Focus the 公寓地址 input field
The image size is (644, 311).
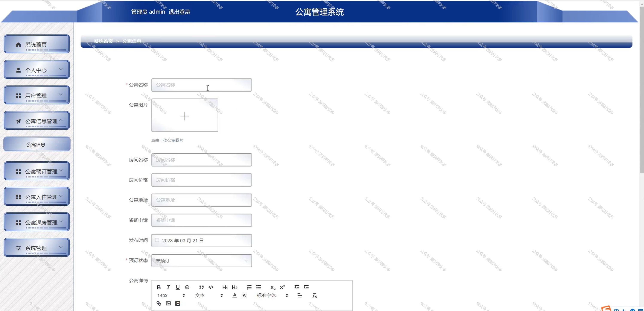[201, 200]
